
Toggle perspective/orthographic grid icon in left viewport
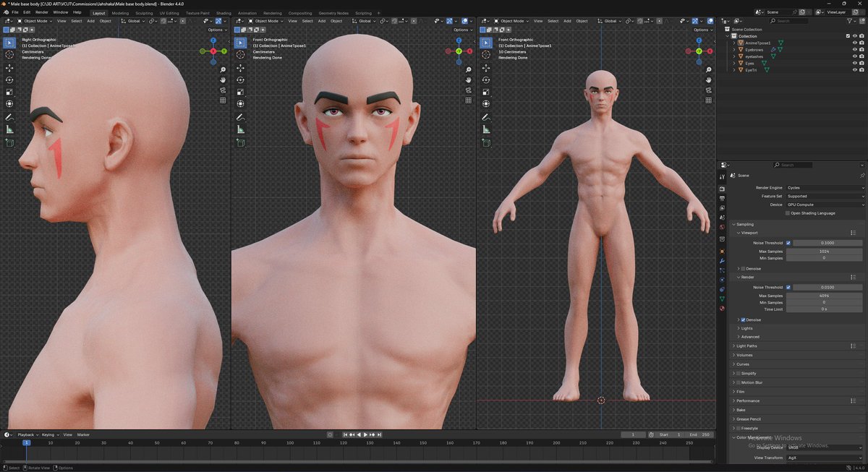point(223,100)
